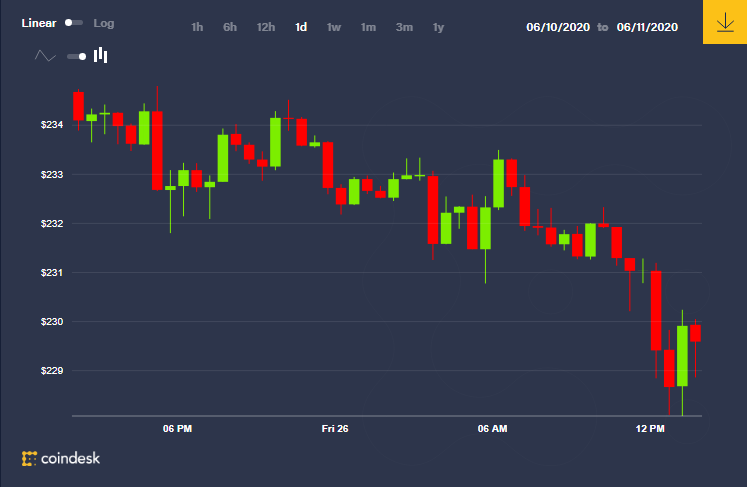Screen dimensions: 747x487
Task: Click the $231 price axis label
Action: coord(52,273)
